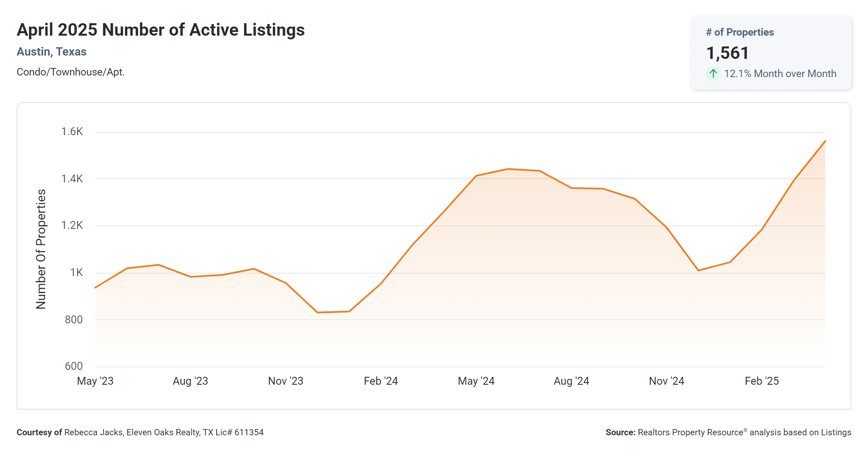Click the 'Austin, Texas' subtitle
Screen dimensions: 868x456
click(52, 52)
